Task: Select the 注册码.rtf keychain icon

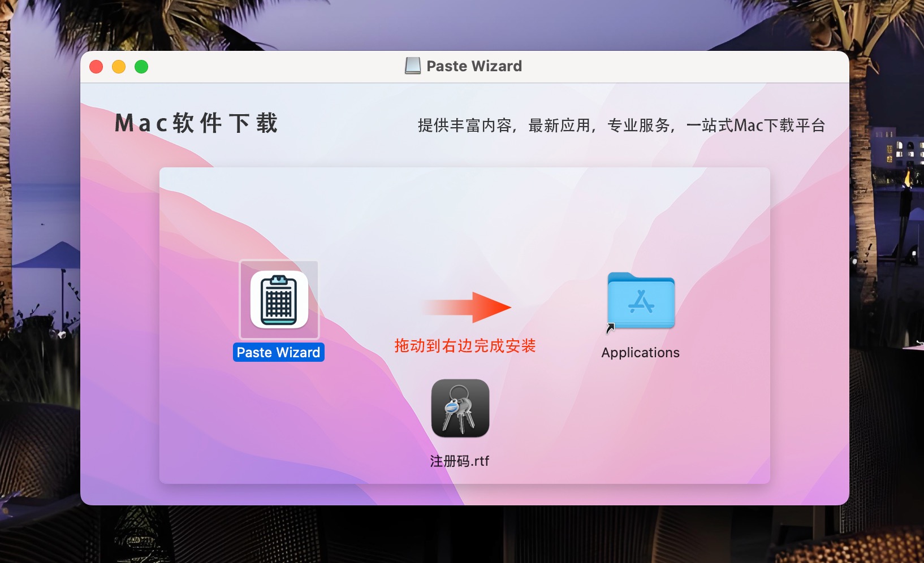Action: [x=460, y=408]
